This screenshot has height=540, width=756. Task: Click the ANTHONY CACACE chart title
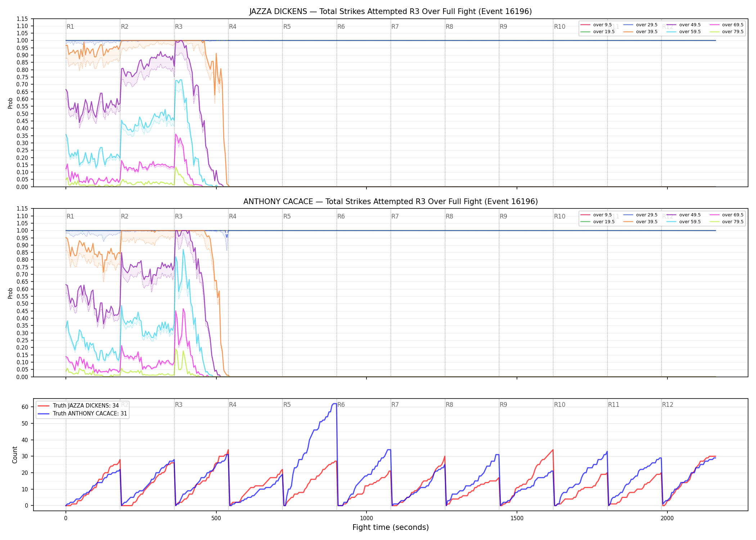pyautogui.click(x=391, y=202)
